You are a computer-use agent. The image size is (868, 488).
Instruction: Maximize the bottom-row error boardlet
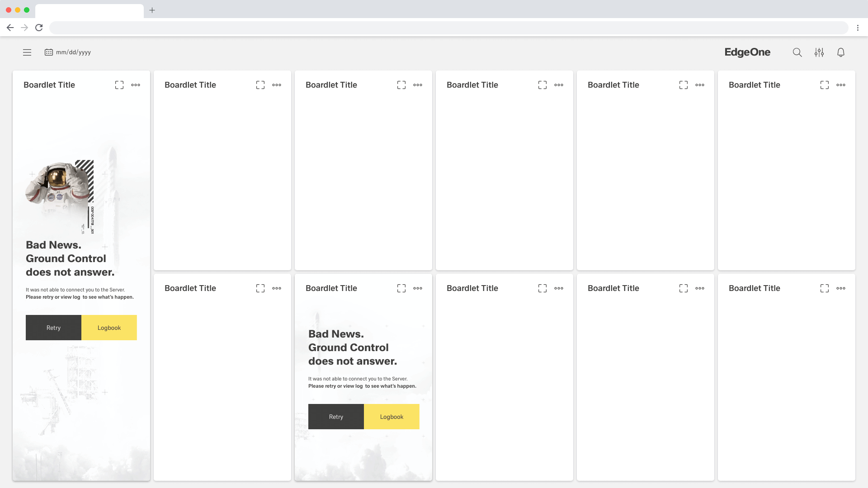[401, 288]
